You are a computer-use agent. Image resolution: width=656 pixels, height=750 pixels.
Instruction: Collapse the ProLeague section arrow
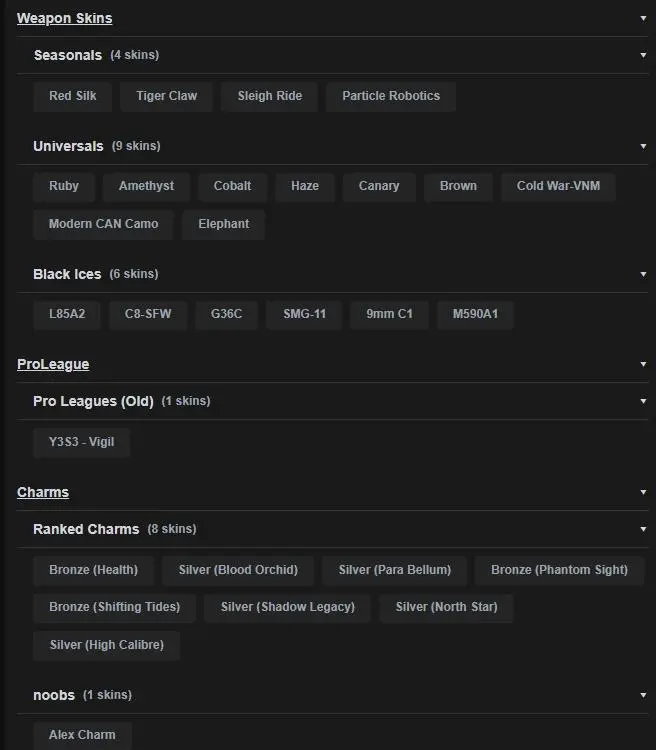pyautogui.click(x=643, y=364)
